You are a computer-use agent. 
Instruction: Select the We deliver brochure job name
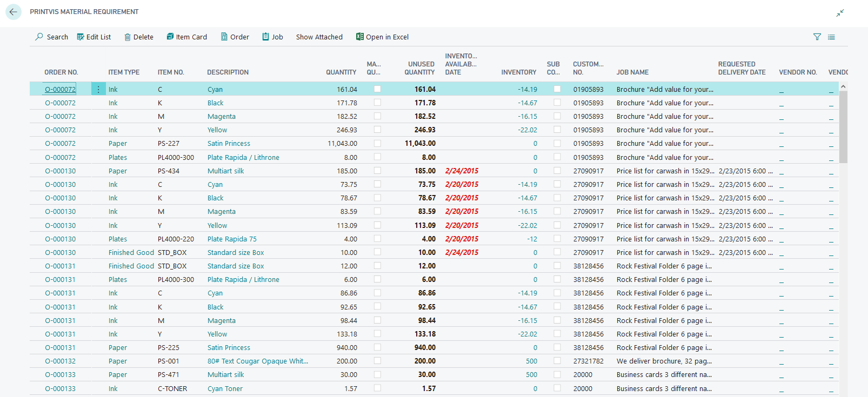pos(664,361)
